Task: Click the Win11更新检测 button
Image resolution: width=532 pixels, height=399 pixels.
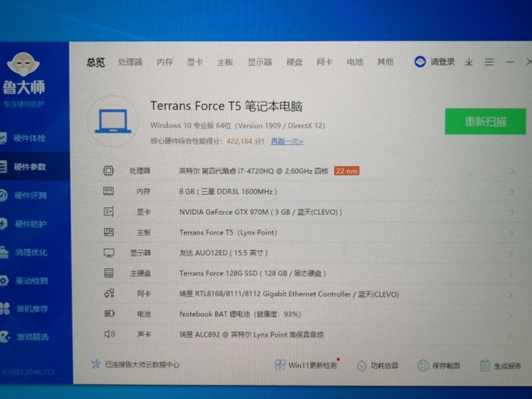Action: [306, 365]
